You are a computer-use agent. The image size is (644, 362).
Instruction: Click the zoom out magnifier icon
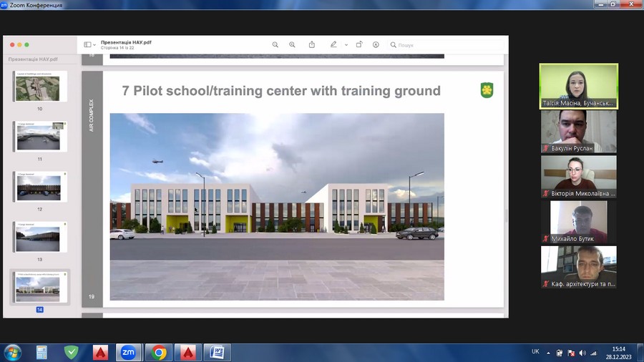point(275,44)
